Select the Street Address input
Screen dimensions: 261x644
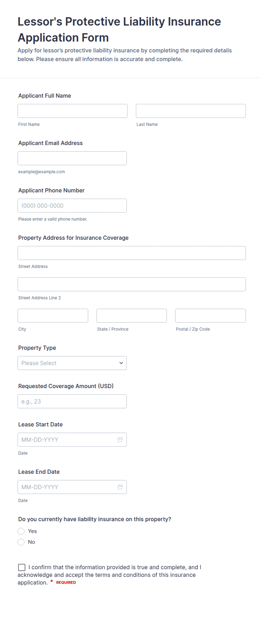(132, 253)
